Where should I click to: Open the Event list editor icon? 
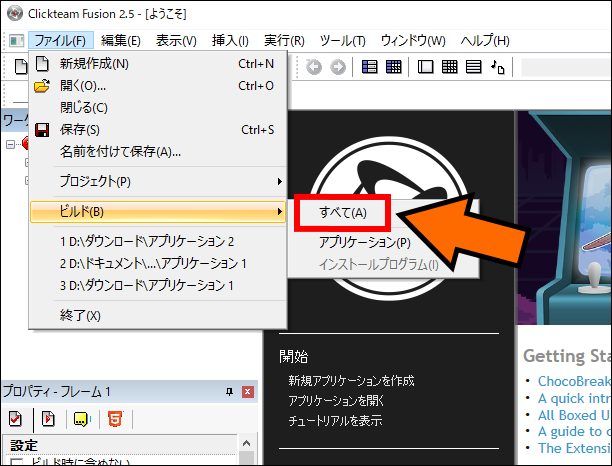(473, 67)
